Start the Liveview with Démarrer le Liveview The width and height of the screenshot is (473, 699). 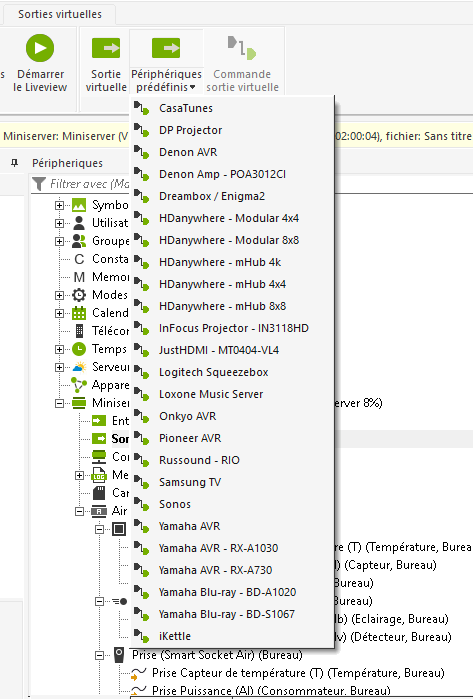40,62
